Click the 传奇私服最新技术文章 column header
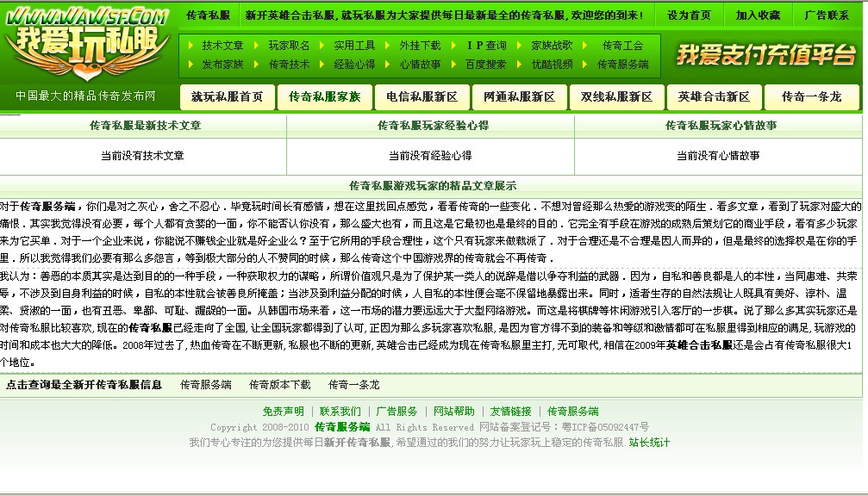Viewport: 868px width, 496px height. [143, 125]
